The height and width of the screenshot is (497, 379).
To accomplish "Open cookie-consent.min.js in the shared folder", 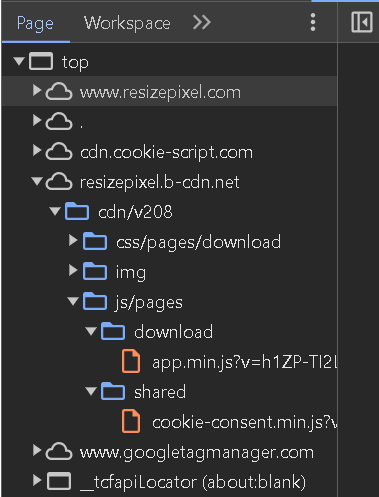I will click(x=245, y=422).
